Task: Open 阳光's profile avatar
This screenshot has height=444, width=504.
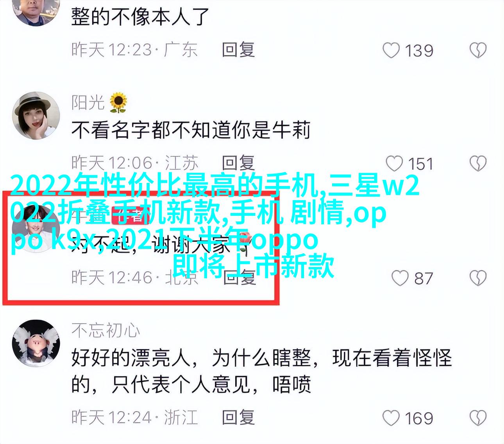Action: pyautogui.click(x=36, y=116)
